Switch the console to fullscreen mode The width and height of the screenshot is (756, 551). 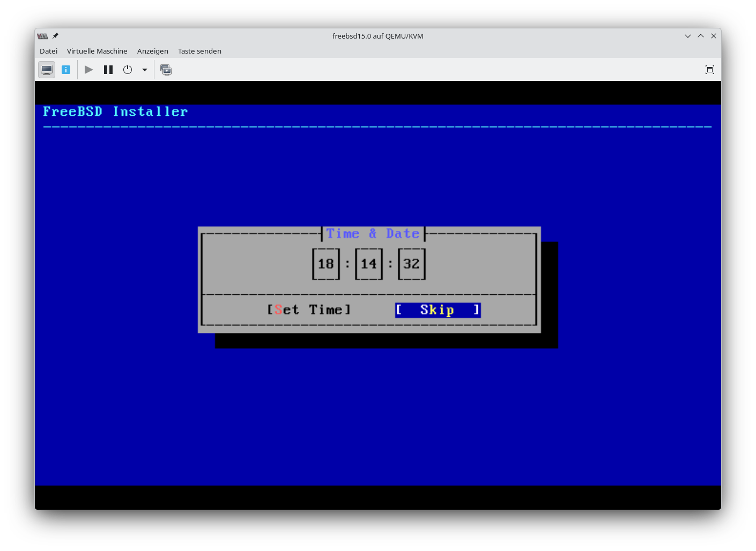click(x=709, y=70)
